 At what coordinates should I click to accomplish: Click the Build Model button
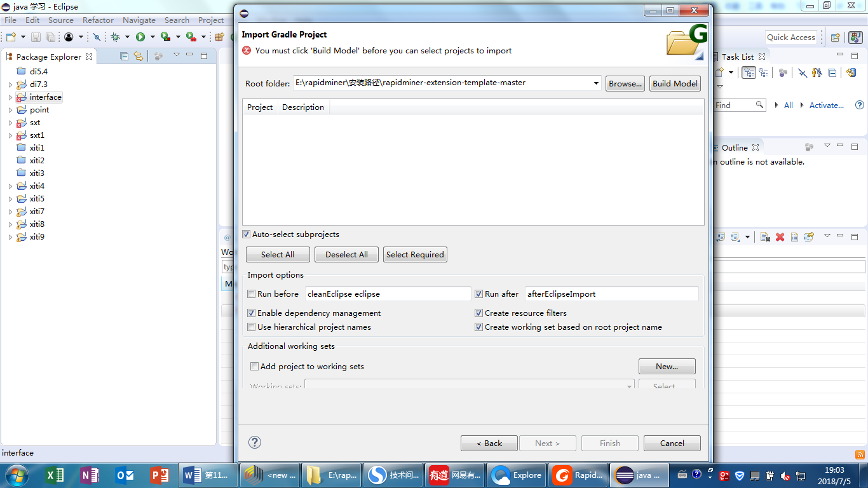675,83
